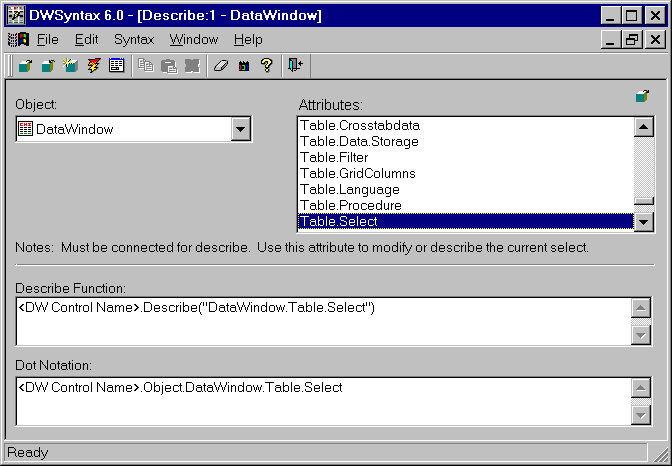The image size is (672, 466).
Task: Click the colored film strip toolbar icon
Action: tap(244, 66)
